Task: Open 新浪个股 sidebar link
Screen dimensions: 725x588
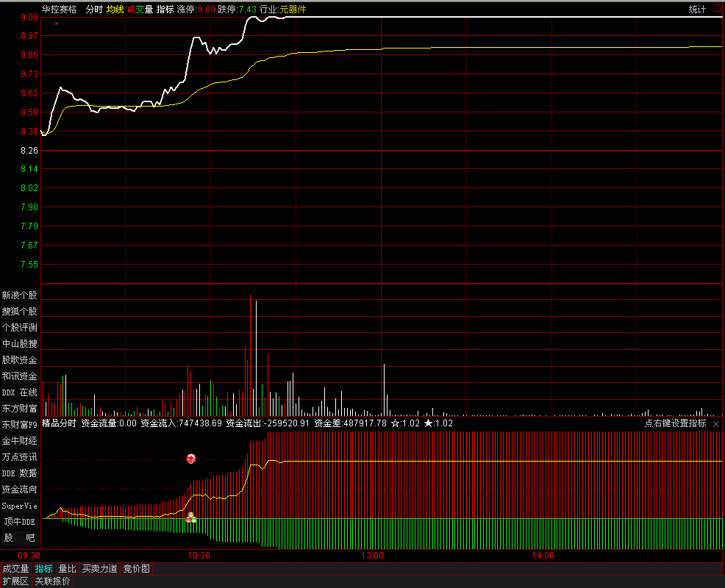Action: pyautogui.click(x=19, y=295)
